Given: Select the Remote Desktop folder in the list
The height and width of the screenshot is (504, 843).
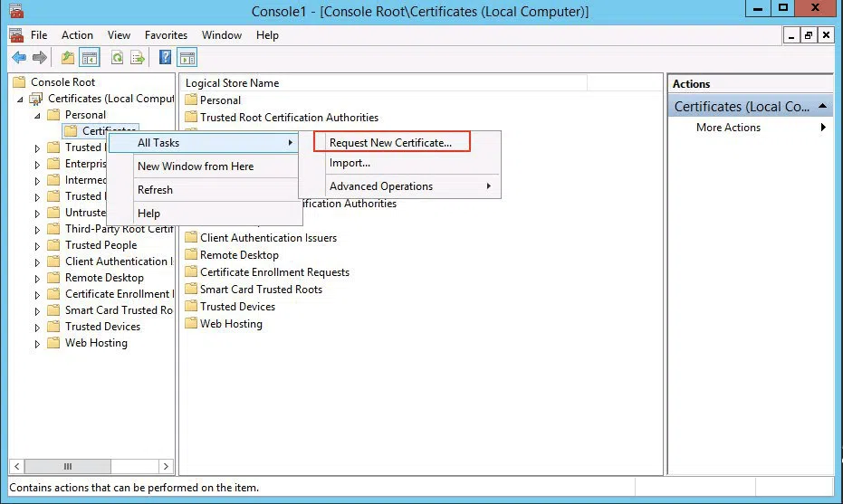Looking at the screenshot, I should (239, 255).
